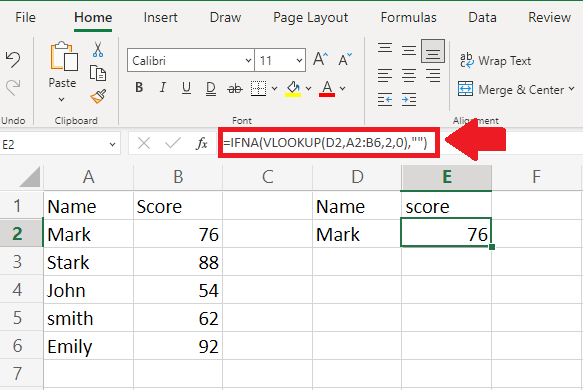Click Decrease Indent icon
583x390 pixels.
(x=385, y=100)
